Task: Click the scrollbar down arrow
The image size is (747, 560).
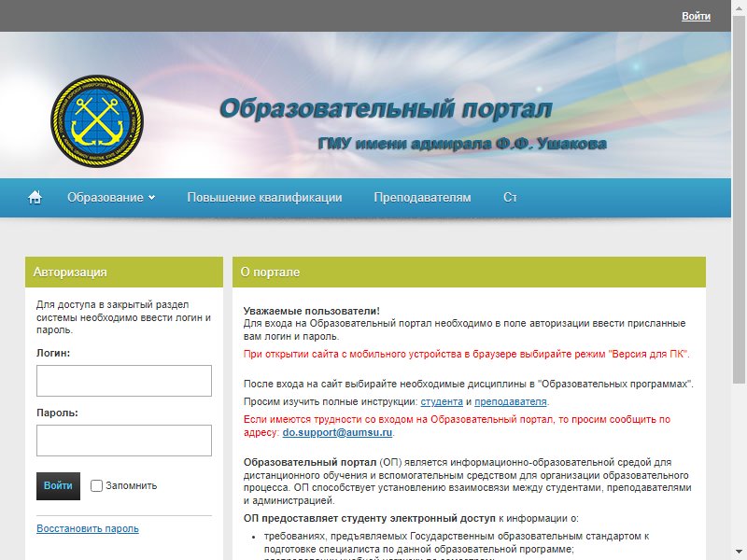Action: pos(739,552)
